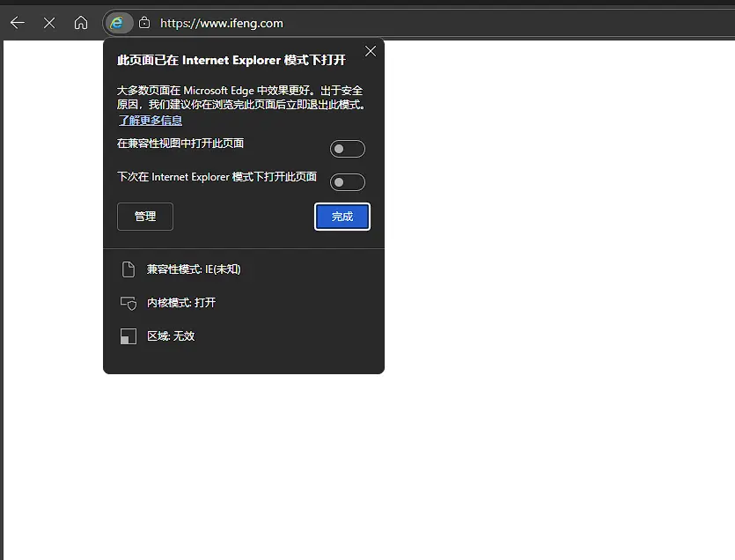Screen dimensions: 735x560
Task: Click the 管理 button
Action: coord(144,216)
